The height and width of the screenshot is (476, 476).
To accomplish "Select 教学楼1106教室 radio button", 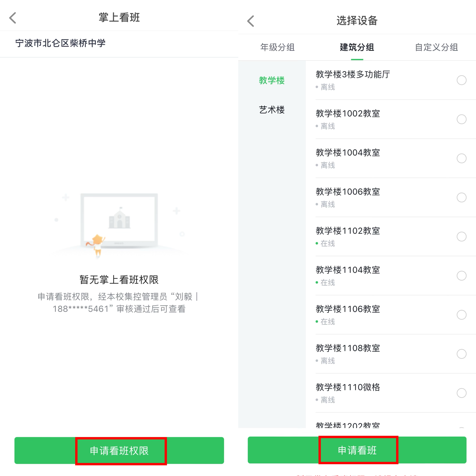I will 461,315.
